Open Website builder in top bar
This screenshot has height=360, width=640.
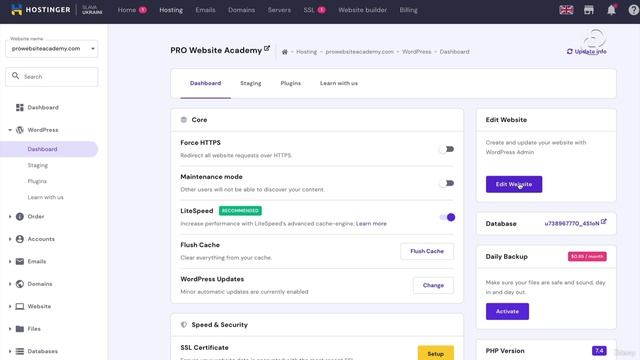pyautogui.click(x=362, y=10)
